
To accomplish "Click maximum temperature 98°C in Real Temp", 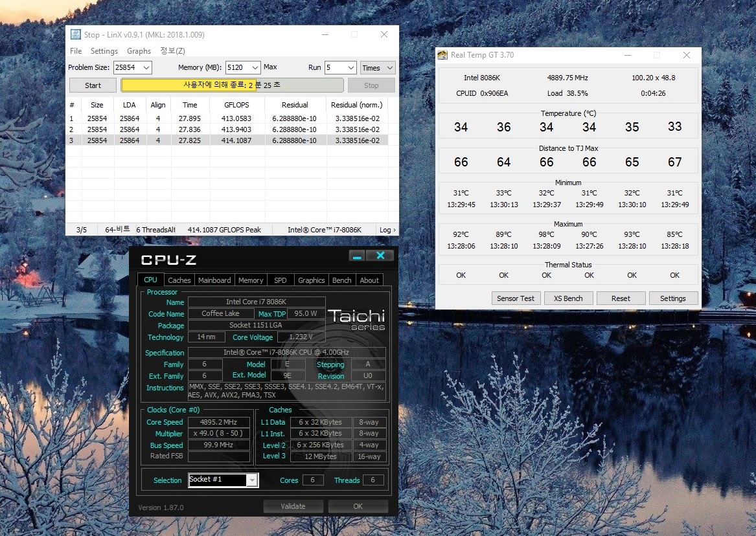I will [x=546, y=234].
